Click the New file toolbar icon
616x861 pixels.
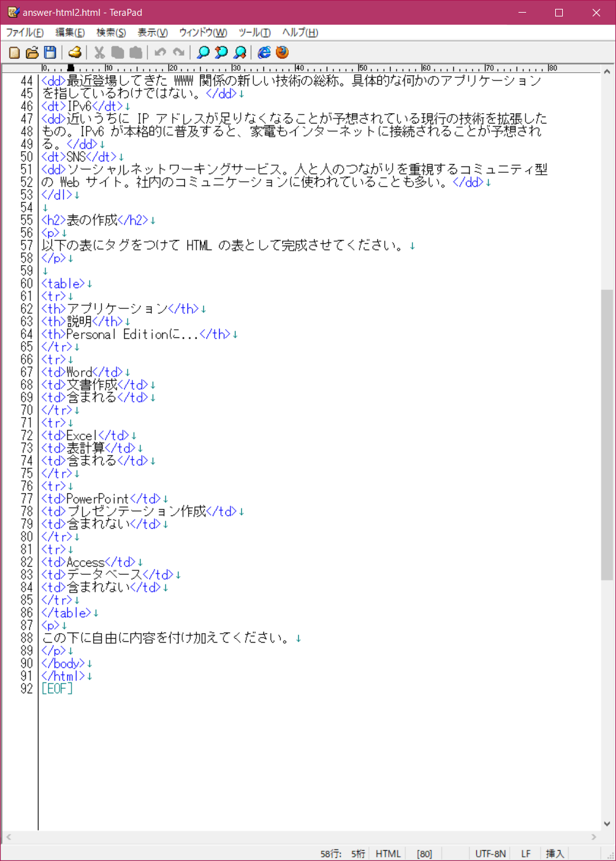pyautogui.click(x=15, y=53)
